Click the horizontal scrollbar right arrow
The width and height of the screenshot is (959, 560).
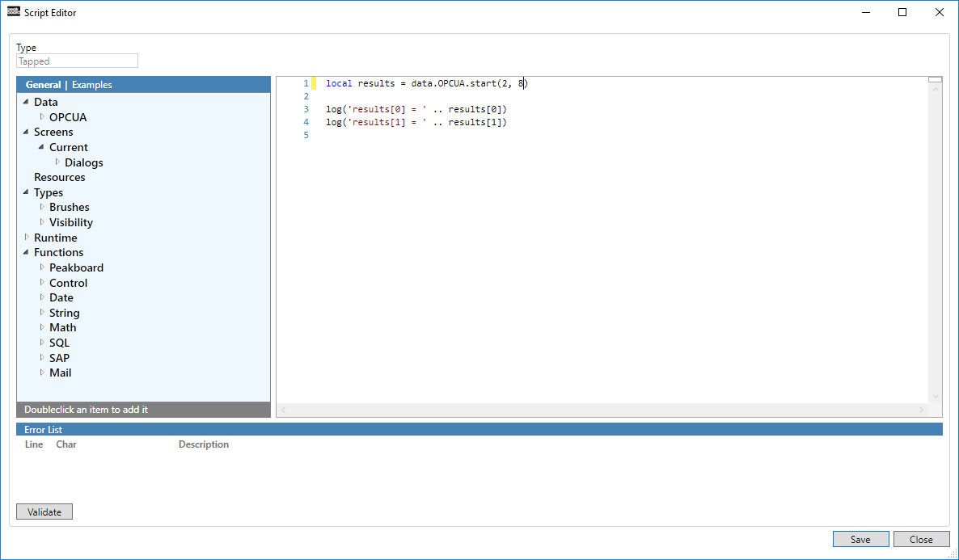[921, 411]
